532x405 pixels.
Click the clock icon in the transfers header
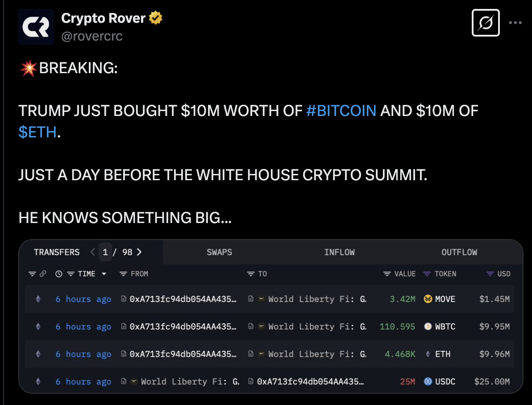[59, 273]
